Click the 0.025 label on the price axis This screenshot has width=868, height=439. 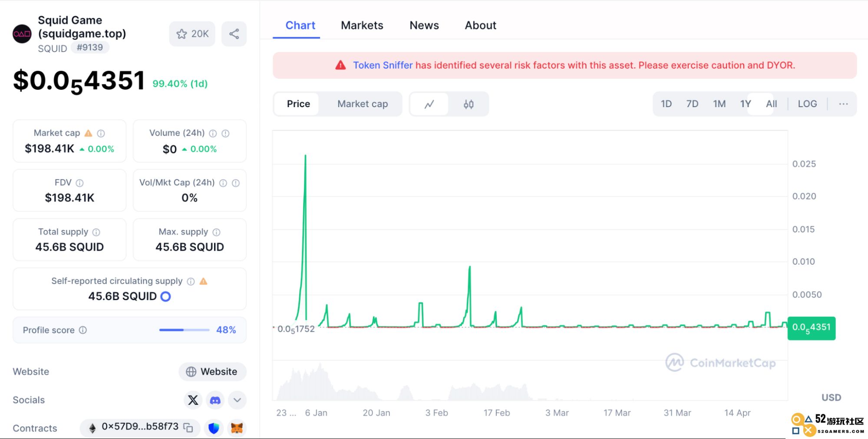pyautogui.click(x=804, y=164)
